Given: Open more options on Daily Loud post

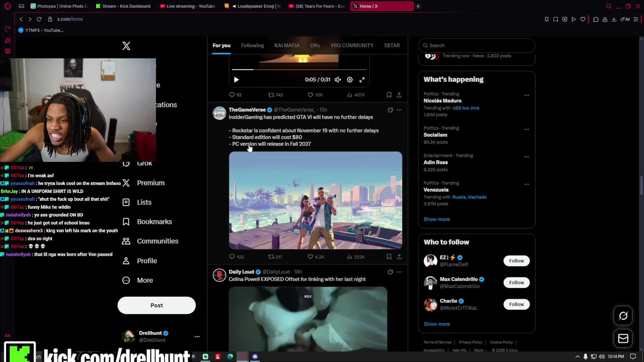Looking at the screenshot, I should pos(399,272).
